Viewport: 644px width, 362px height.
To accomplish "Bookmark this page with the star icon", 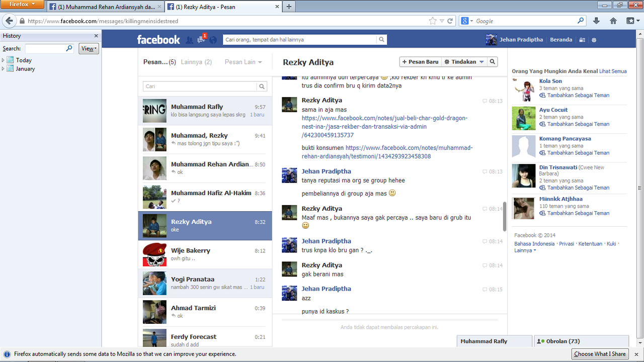I will point(433,21).
